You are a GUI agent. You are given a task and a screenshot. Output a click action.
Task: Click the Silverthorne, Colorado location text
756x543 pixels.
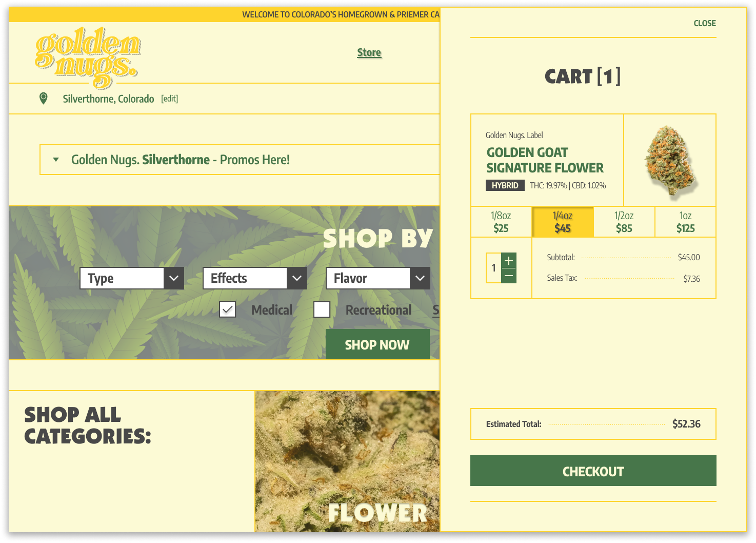click(x=108, y=99)
